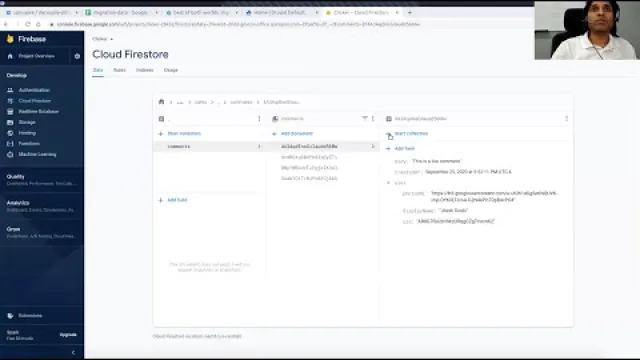Viewport: 640px width, 360px height.
Task: Go to Firestore root home icon
Action: click(161, 102)
